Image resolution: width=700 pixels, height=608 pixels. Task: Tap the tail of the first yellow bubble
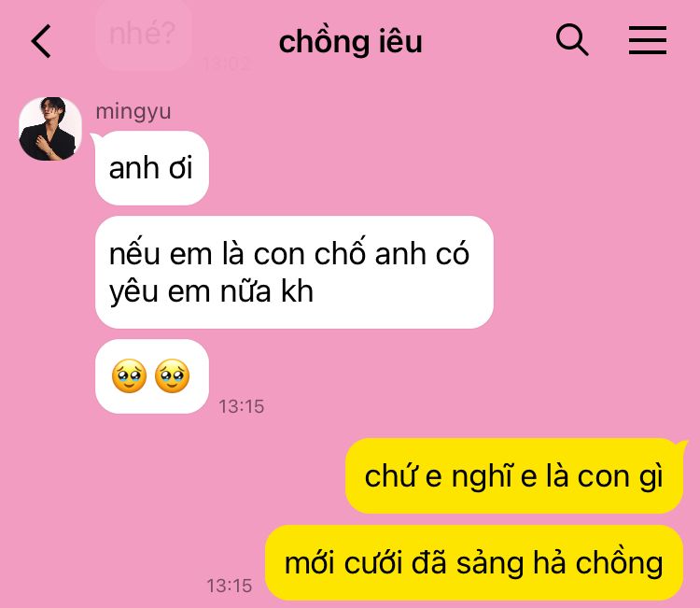coord(681,445)
